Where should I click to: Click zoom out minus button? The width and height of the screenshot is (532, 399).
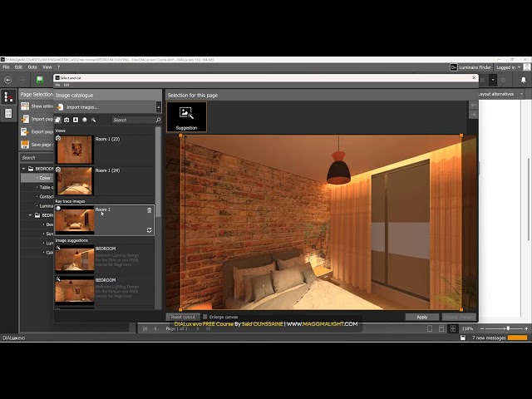(x=482, y=329)
